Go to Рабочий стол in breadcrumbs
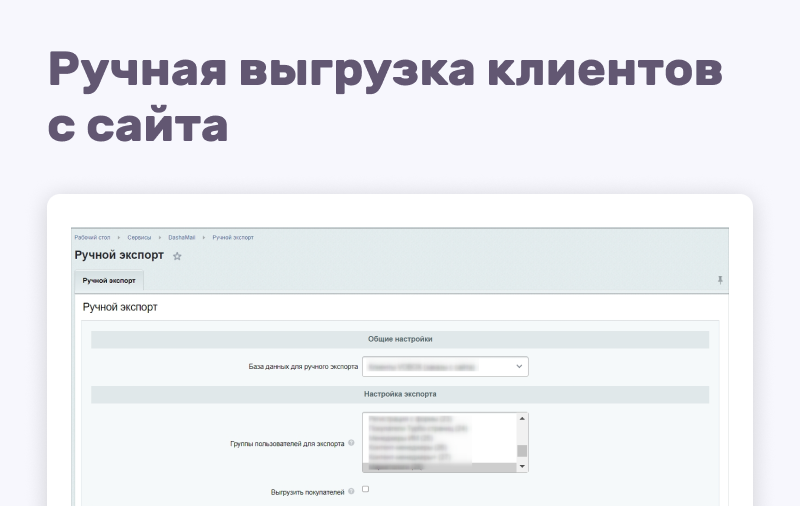The image size is (800, 506). click(x=93, y=238)
